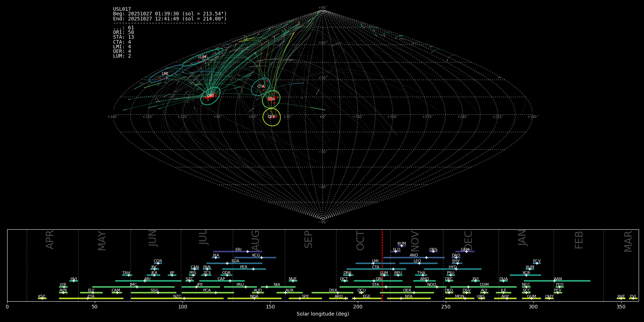Click the DRA shower label in timeline
Viewport: 644px width, 322px height.
pyautogui.click(x=348, y=273)
